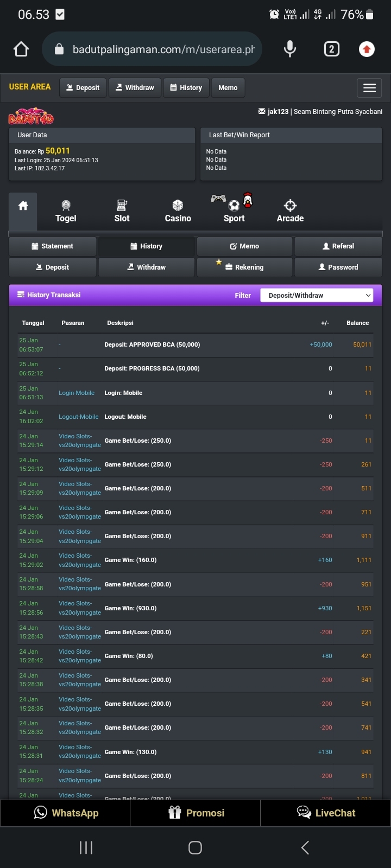Tap the red browser update icon
Screen dimensions: 391x868
(367, 49)
